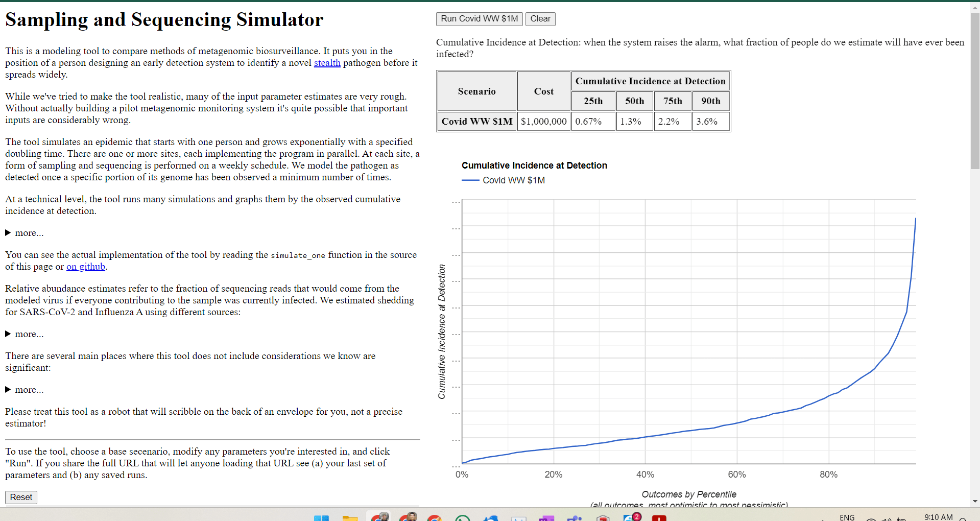Open the stealth pathogen link
This screenshot has height=521, width=980.
[x=327, y=63]
